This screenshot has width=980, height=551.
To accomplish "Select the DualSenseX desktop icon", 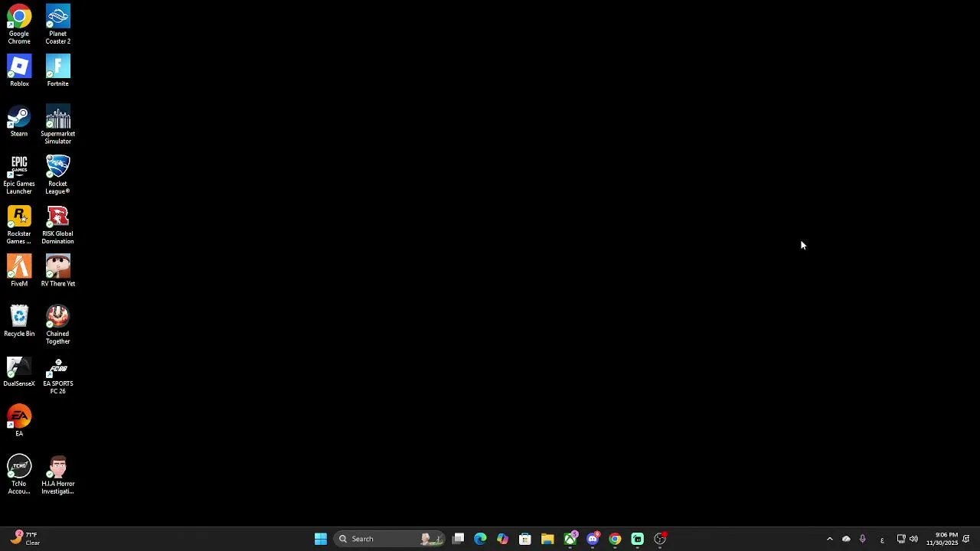I will pos(19,371).
